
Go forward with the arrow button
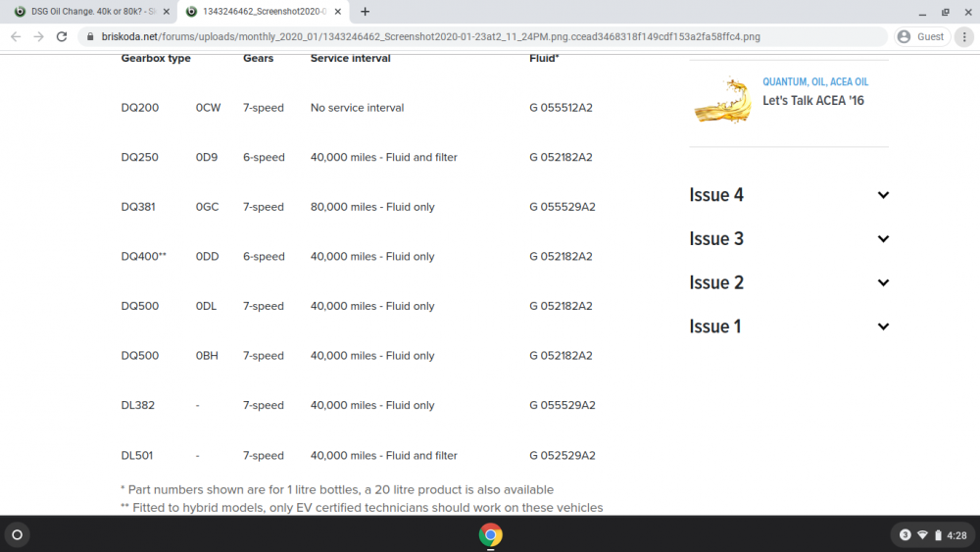pos(39,37)
